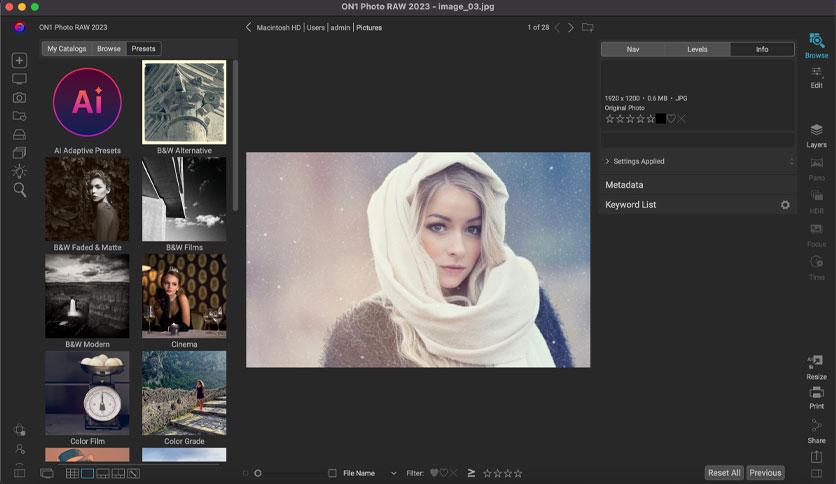836x484 pixels.
Task: Click the lightbulb icon in left sidebar
Action: (x=20, y=171)
